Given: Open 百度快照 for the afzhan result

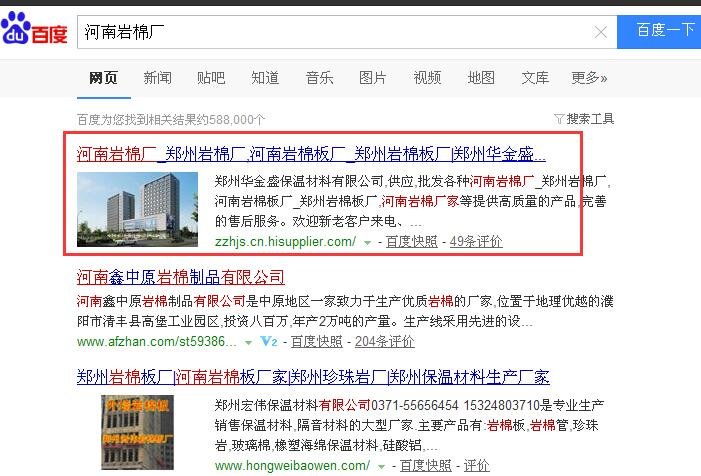Looking at the screenshot, I should click(x=317, y=342).
